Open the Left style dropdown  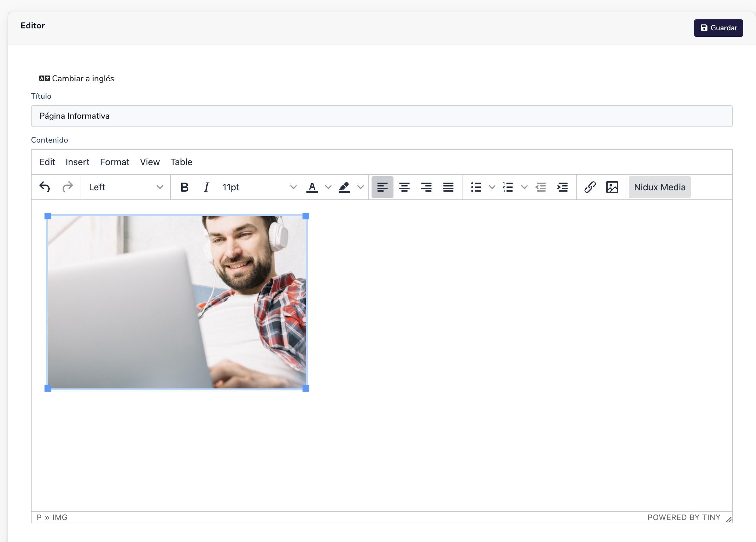click(x=126, y=187)
